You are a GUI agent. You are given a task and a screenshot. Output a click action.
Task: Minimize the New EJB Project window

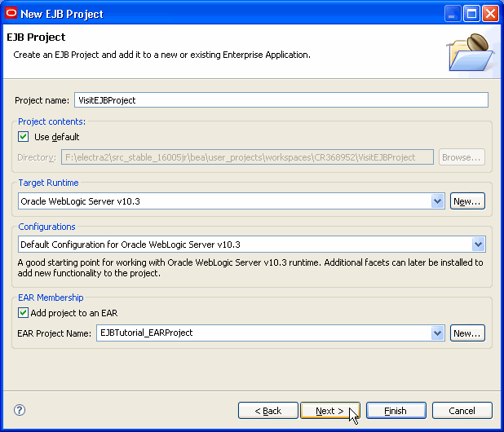[x=453, y=14]
